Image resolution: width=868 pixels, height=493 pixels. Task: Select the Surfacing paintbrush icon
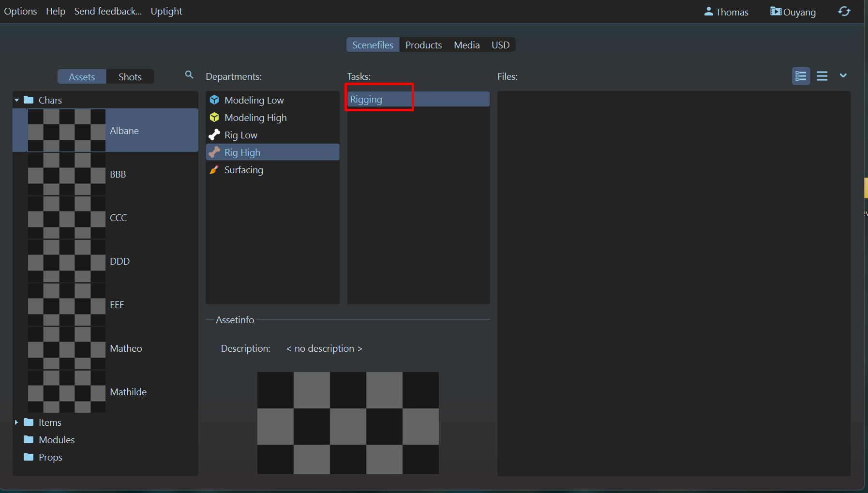point(214,170)
